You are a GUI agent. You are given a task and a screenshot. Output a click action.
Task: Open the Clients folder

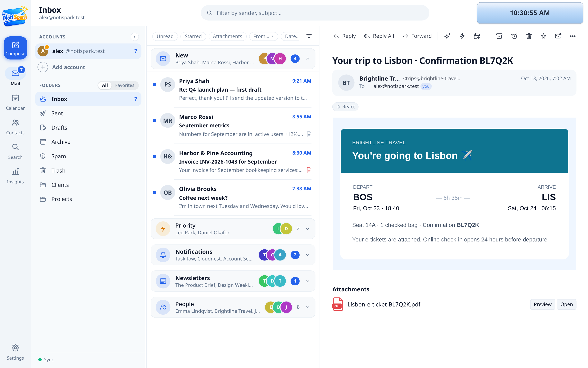(x=88, y=185)
